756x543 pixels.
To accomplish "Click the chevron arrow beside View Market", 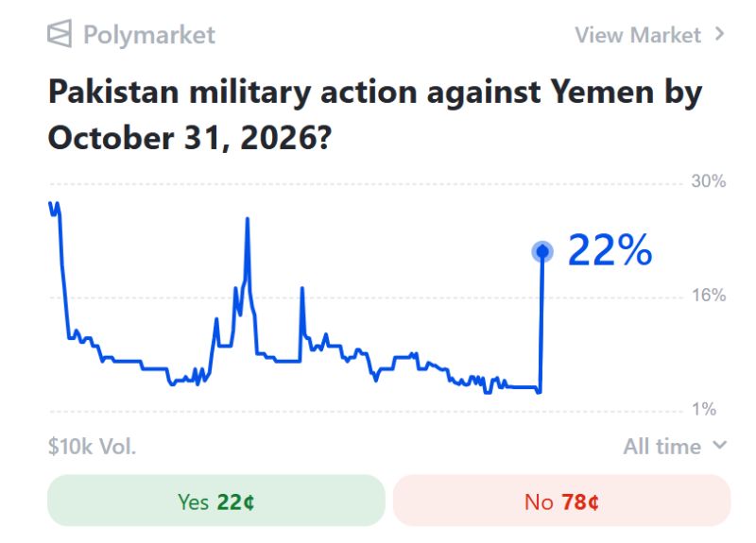I will pos(719,34).
